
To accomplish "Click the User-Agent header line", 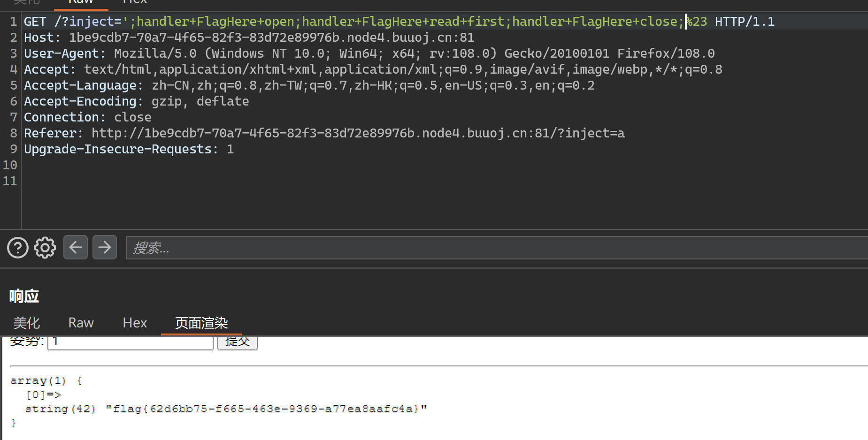I will (369, 53).
